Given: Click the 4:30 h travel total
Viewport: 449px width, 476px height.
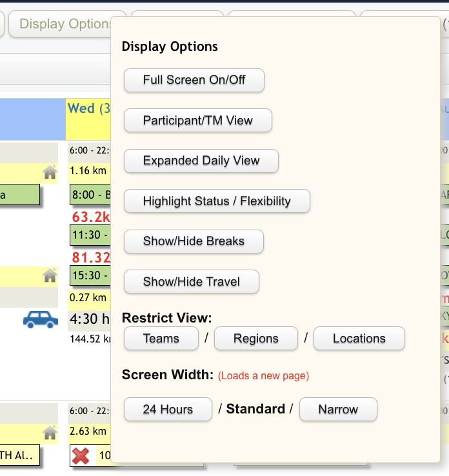Looking at the screenshot, I should point(90,319).
